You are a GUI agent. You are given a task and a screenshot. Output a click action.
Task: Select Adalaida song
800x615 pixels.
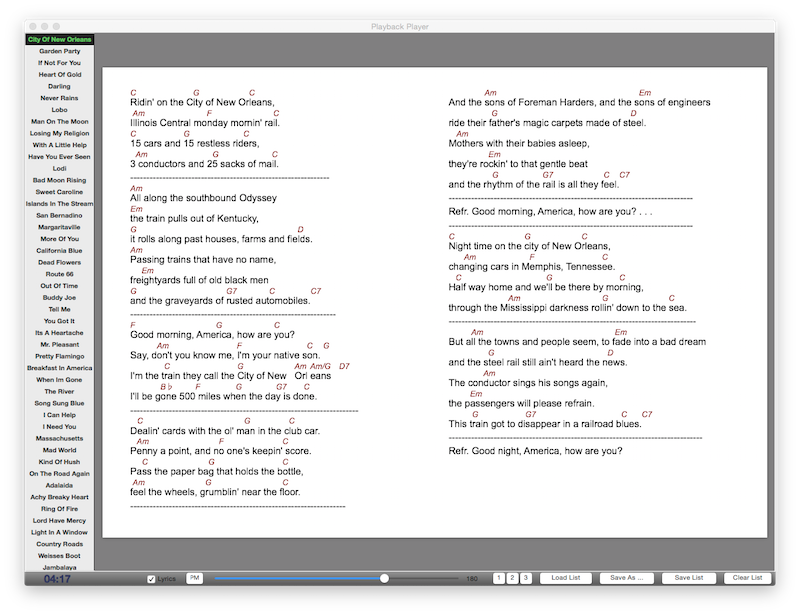pyautogui.click(x=60, y=485)
